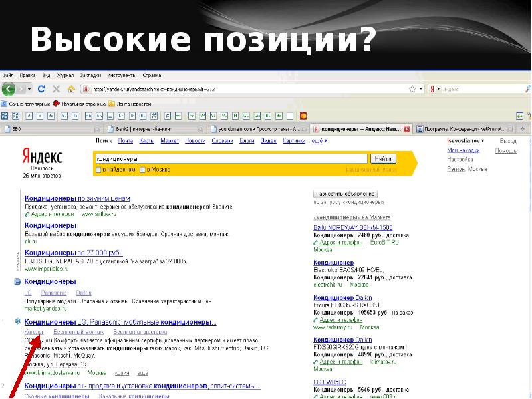Image resolution: width=532 pixels, height=399 pixels.
Task: Click the bookmark star in address bar
Action: [412, 89]
